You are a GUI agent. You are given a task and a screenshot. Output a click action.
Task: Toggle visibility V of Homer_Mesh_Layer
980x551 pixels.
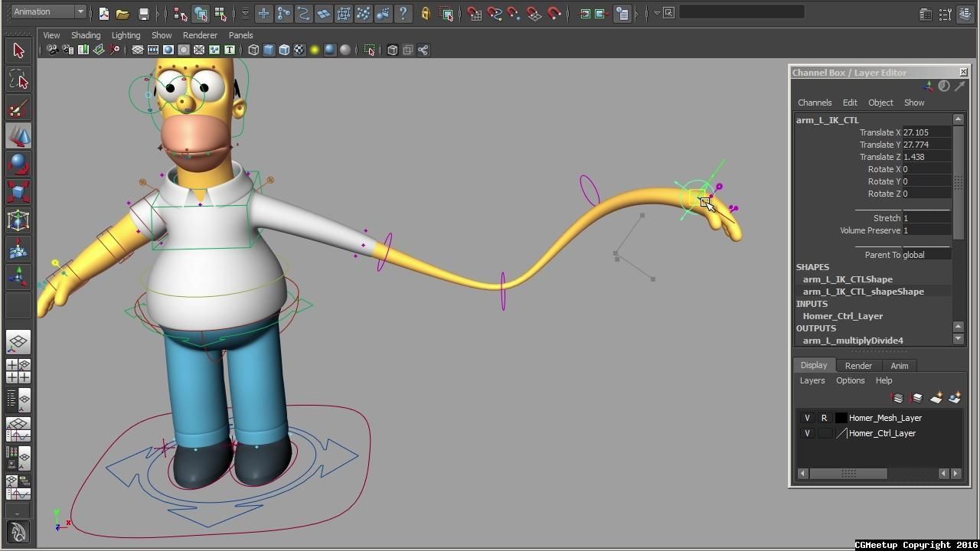coord(807,418)
